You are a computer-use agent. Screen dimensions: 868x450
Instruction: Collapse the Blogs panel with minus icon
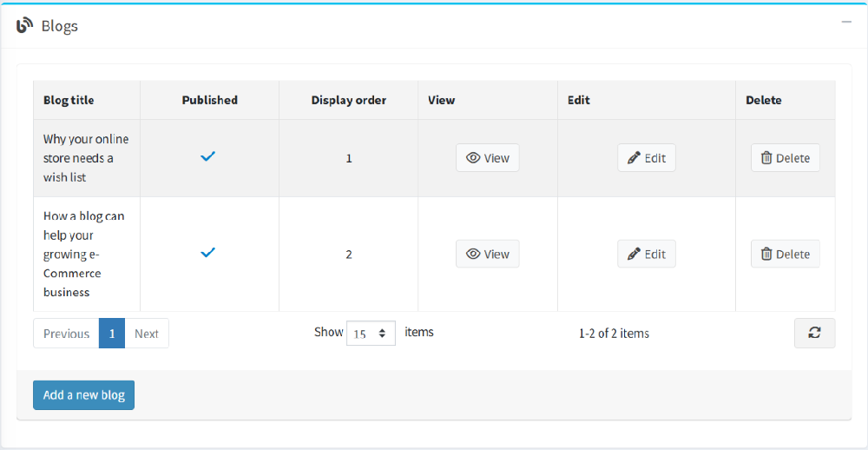(x=846, y=22)
